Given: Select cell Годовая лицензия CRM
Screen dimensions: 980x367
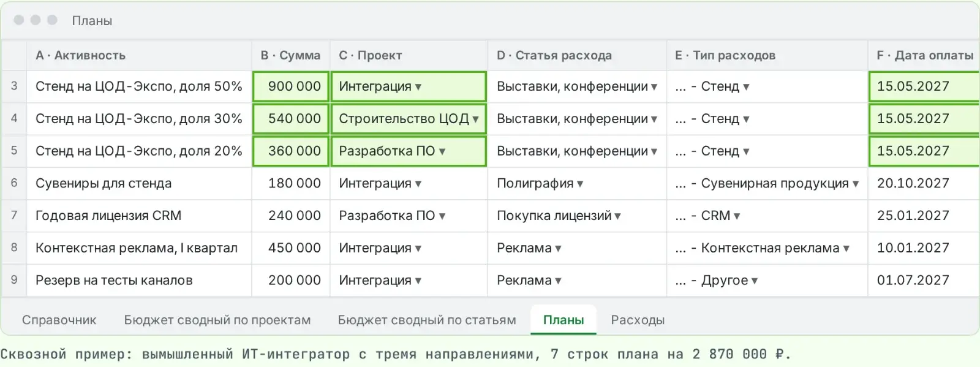Looking at the screenshot, I should tap(139, 216).
